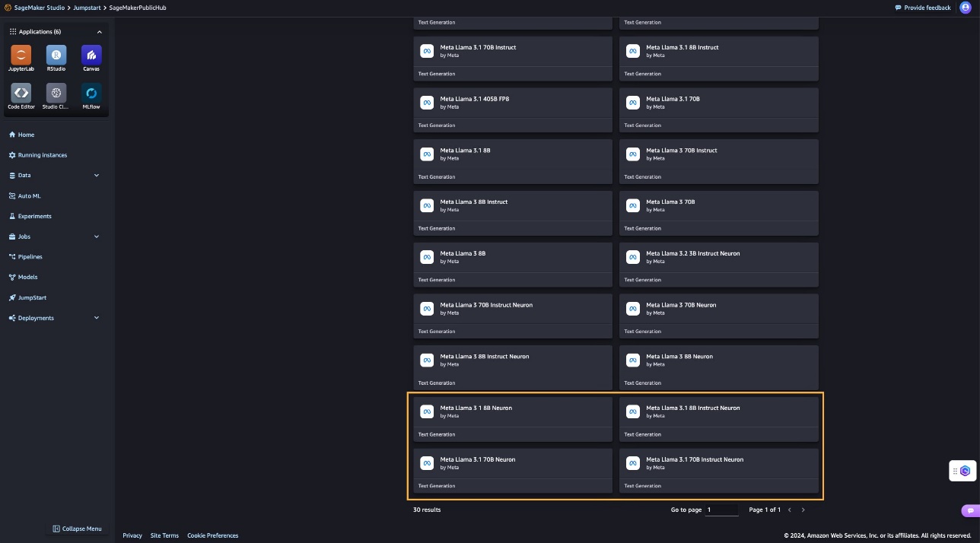Click the Go to page input field
The width and height of the screenshot is (980, 543).
coord(721,510)
